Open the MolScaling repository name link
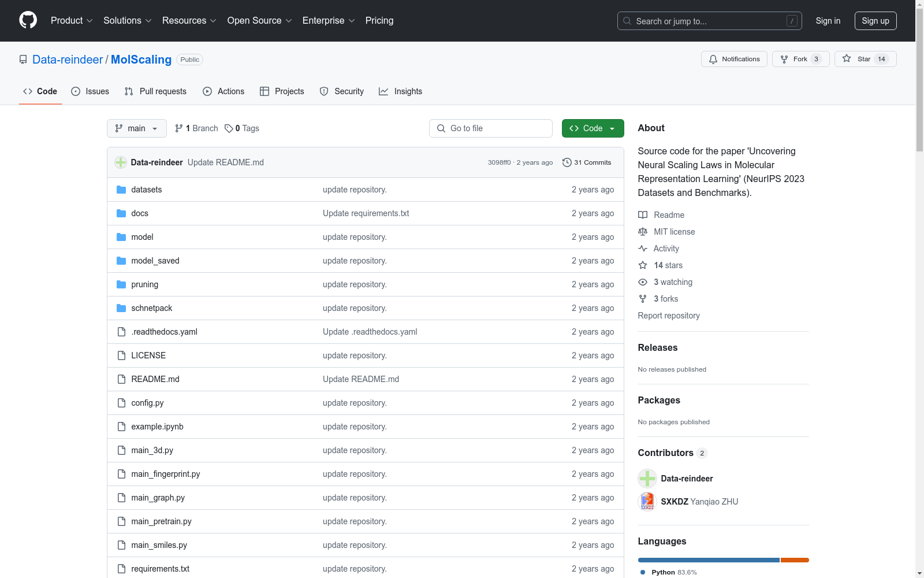The width and height of the screenshot is (924, 578). point(141,60)
